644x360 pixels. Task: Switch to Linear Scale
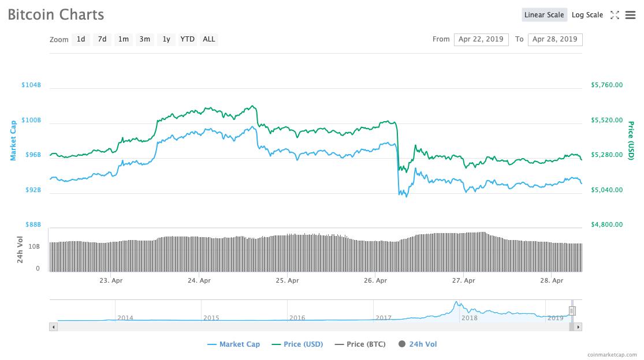click(544, 15)
